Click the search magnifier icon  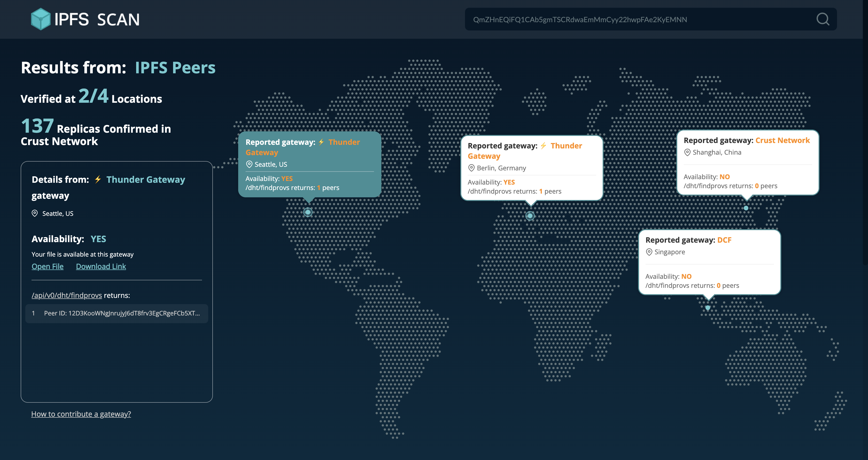click(823, 19)
